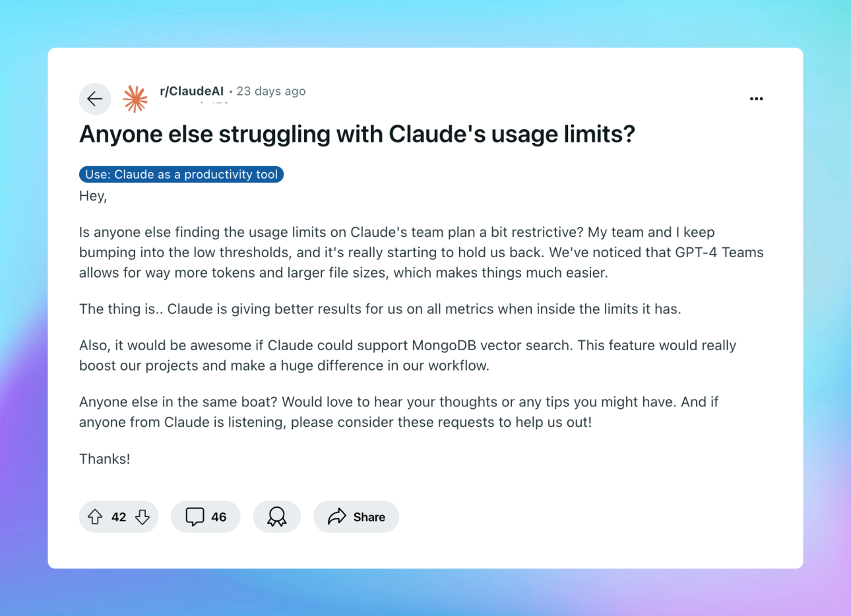Downvote the post with the down arrow
This screenshot has width=851, height=616.
[x=142, y=517]
